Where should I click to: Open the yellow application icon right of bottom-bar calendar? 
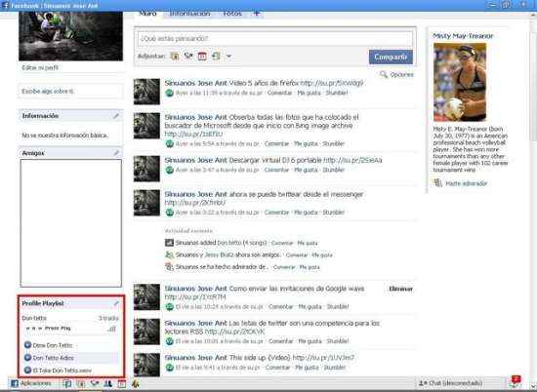[x=136, y=383]
